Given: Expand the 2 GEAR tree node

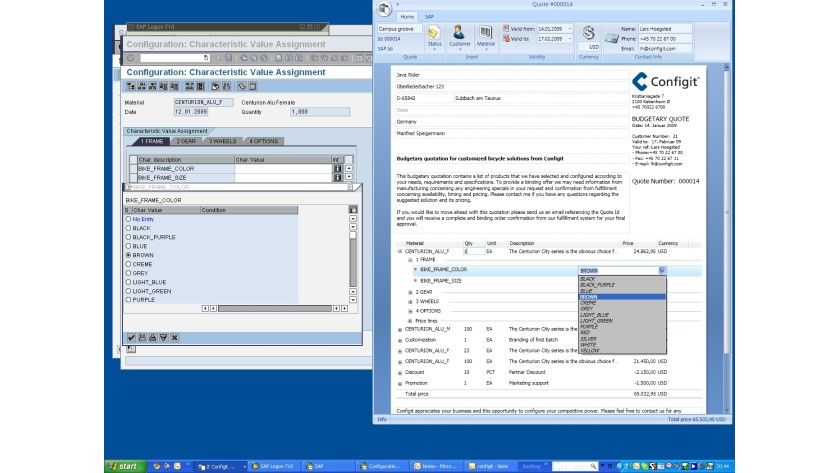Looking at the screenshot, I should point(410,292).
